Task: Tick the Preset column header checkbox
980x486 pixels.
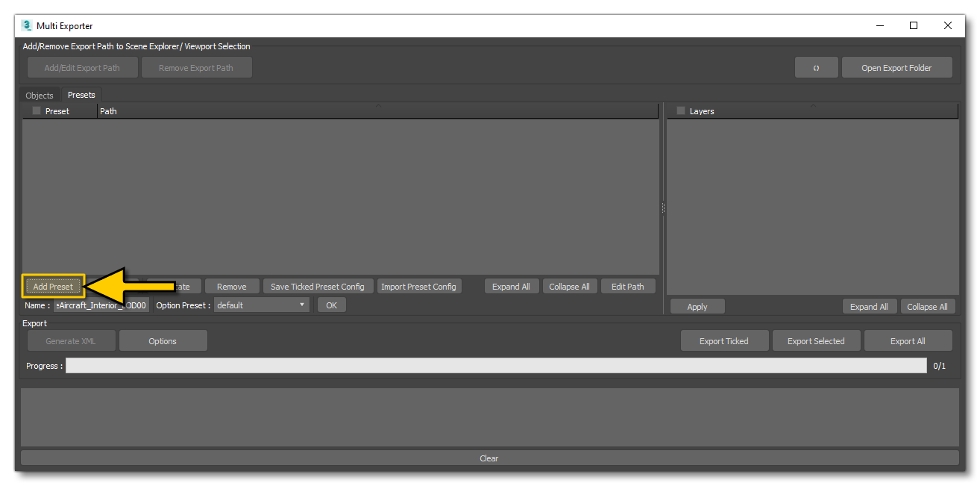Action: (35, 110)
